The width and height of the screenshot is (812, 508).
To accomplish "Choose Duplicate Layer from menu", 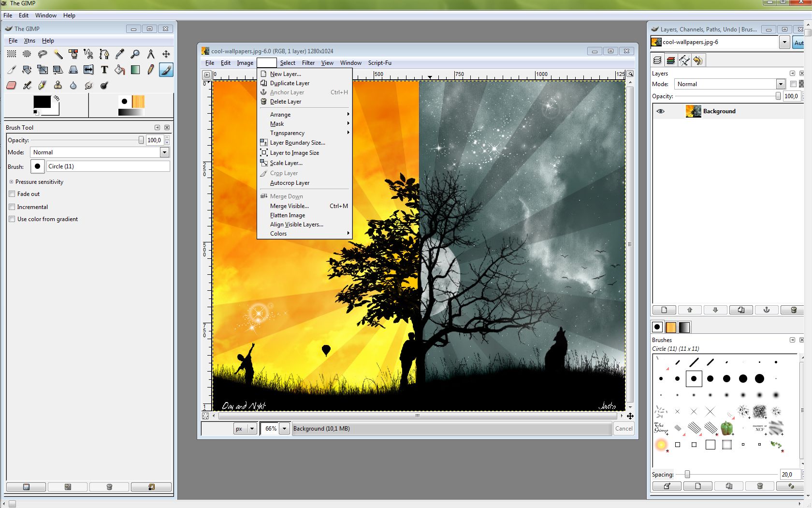I will 304,83.
